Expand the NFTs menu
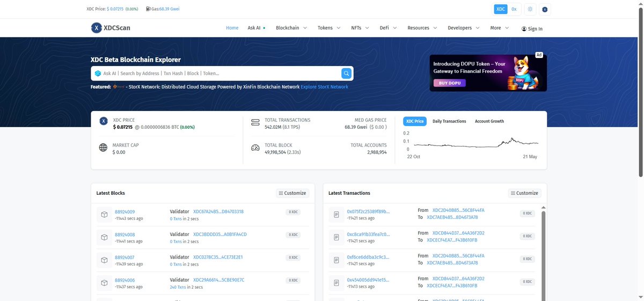The image size is (644, 301). tap(360, 28)
